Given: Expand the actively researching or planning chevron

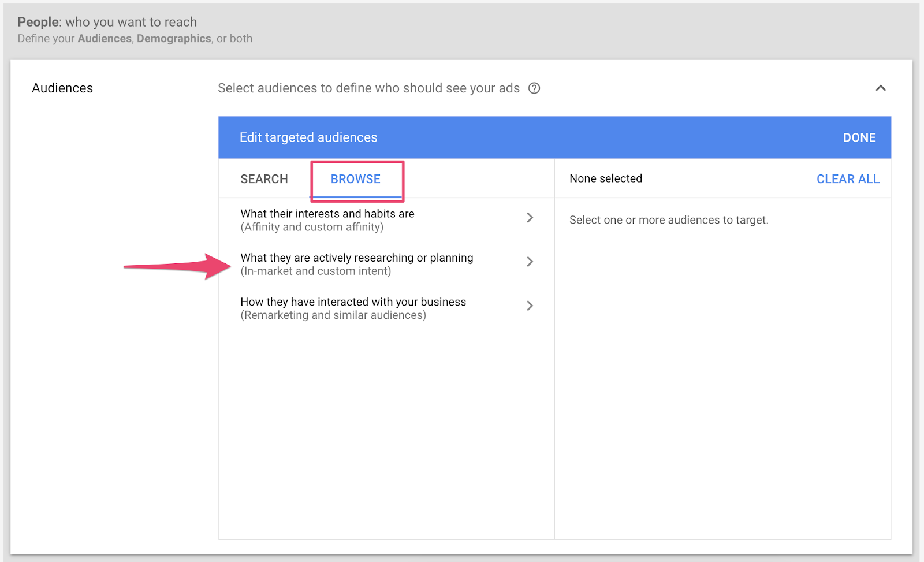Looking at the screenshot, I should tap(530, 262).
